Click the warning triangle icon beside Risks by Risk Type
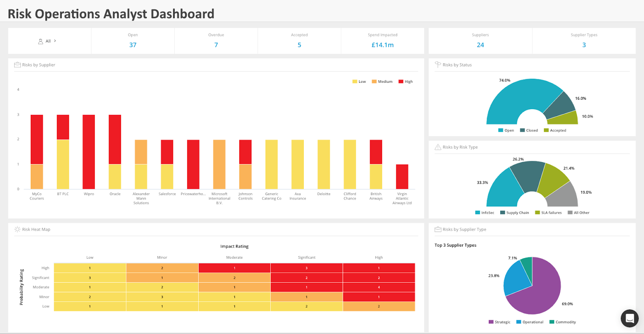644x334 pixels. click(x=438, y=147)
